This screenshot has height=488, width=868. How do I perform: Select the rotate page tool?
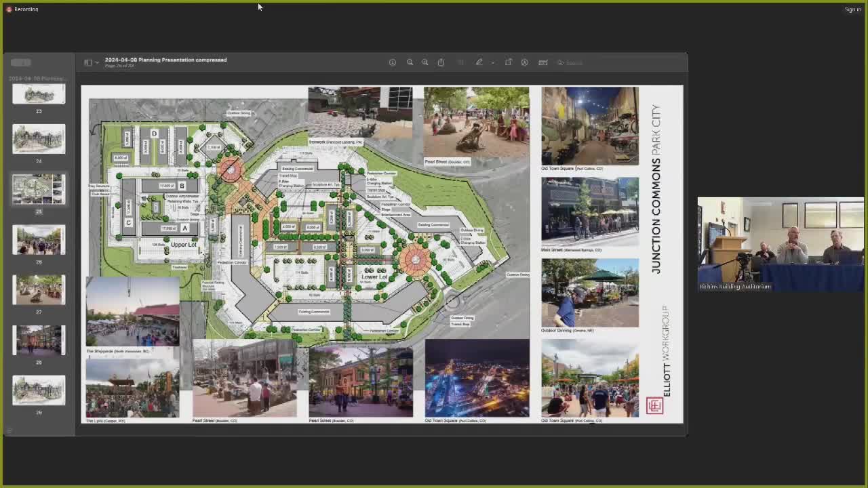click(509, 62)
